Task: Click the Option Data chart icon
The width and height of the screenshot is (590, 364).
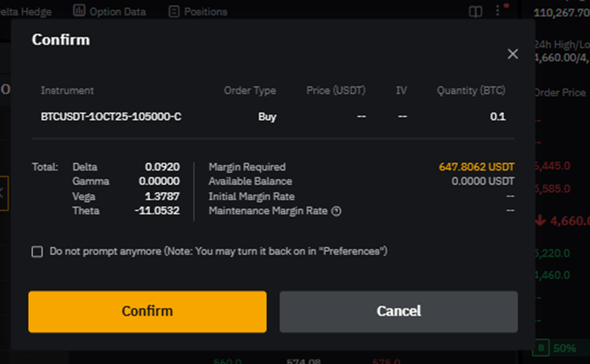Action: pos(79,11)
